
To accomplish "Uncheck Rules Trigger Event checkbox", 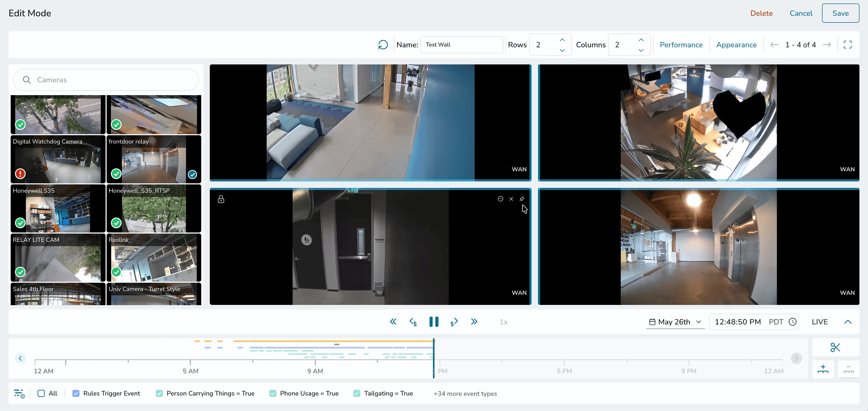I will click(x=76, y=393).
